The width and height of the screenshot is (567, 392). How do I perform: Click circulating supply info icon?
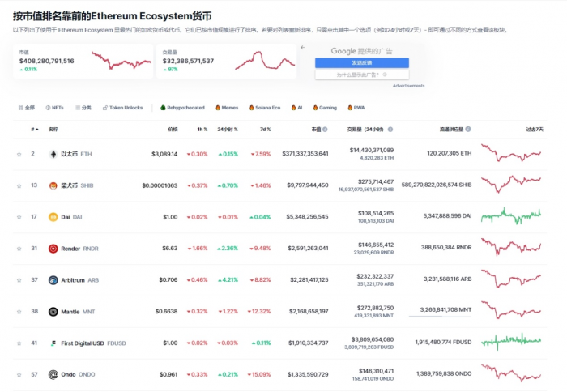[x=468, y=129]
